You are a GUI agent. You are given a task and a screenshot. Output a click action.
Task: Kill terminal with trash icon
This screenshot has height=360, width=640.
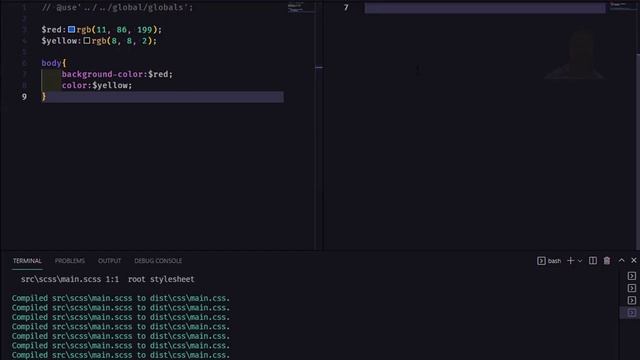pos(607,260)
